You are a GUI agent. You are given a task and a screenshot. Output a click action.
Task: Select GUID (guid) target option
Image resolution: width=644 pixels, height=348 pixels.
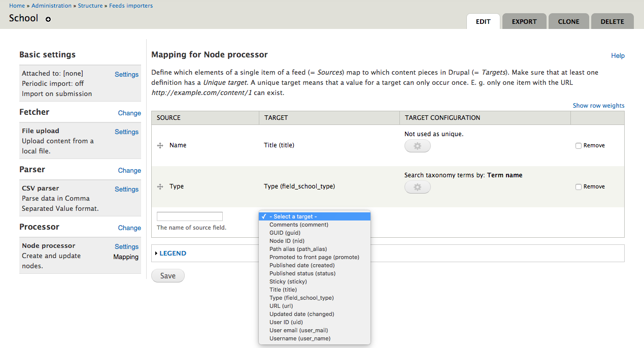[x=315, y=233]
